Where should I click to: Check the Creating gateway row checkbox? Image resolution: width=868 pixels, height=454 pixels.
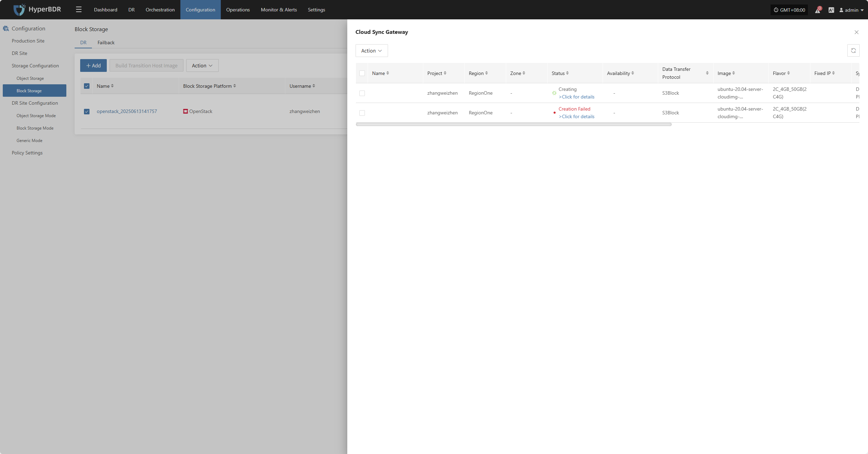coord(362,93)
